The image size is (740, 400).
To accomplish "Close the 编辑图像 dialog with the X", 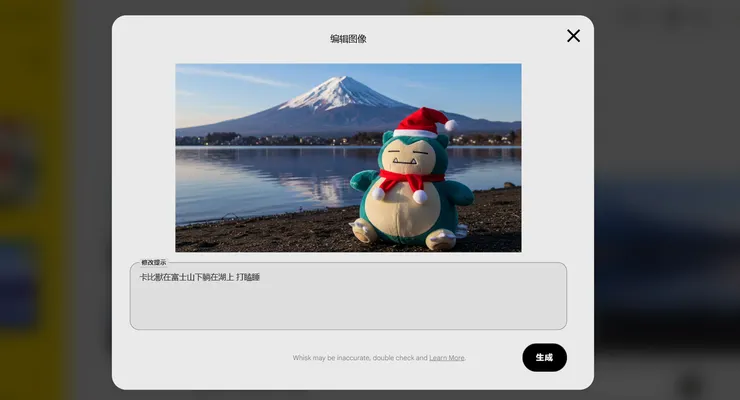I will [x=573, y=36].
